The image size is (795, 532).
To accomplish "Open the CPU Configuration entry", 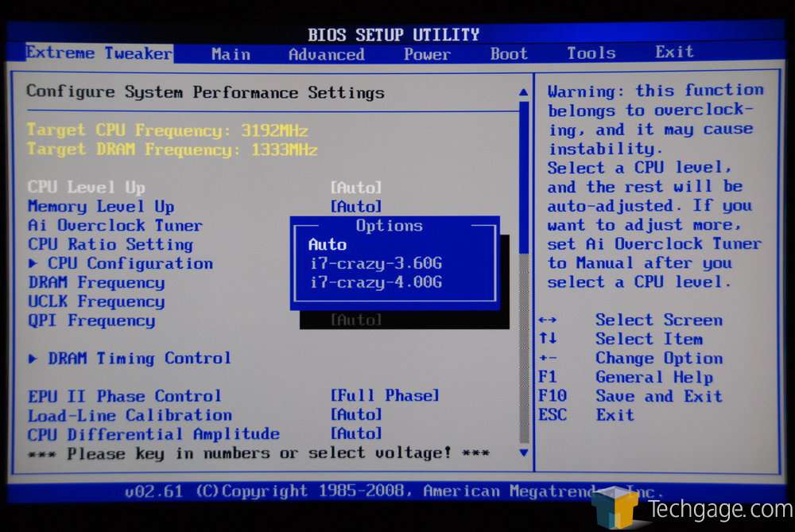I will click(130, 263).
